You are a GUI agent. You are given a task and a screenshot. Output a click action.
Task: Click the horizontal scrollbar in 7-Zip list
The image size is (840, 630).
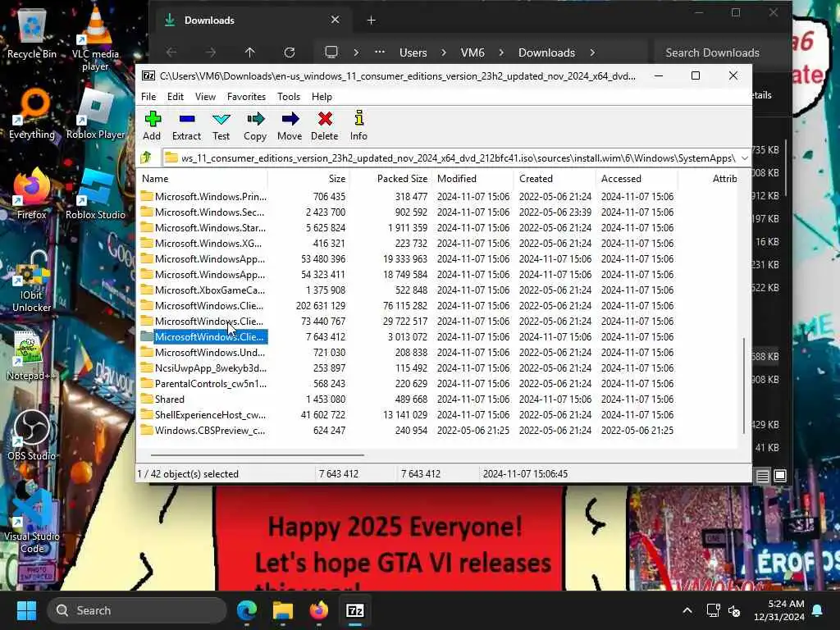(257, 454)
